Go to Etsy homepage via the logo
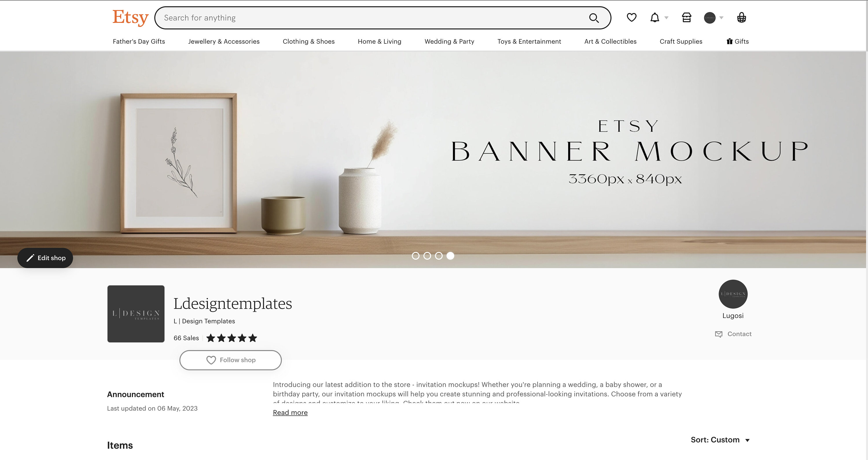Viewport: 868px width, 460px height. click(x=130, y=18)
